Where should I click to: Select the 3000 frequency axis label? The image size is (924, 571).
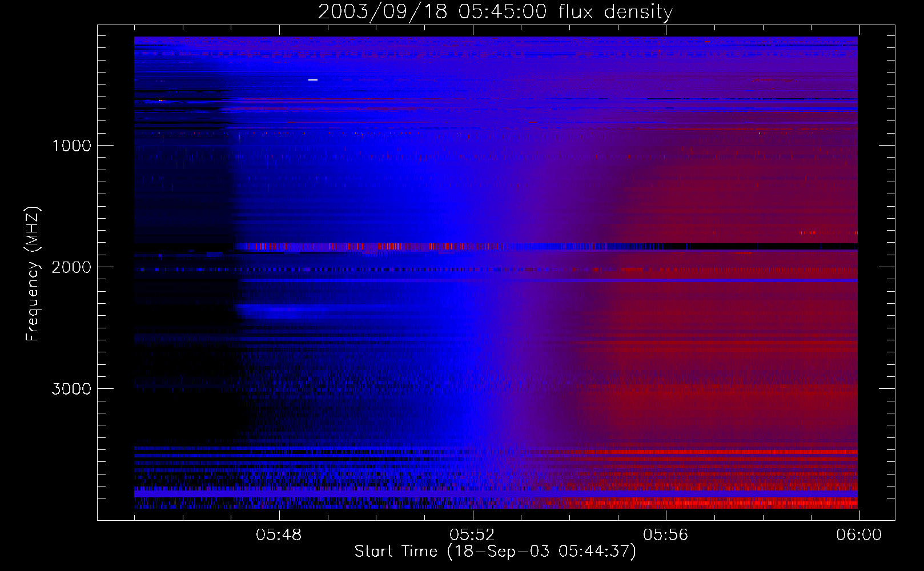71,389
